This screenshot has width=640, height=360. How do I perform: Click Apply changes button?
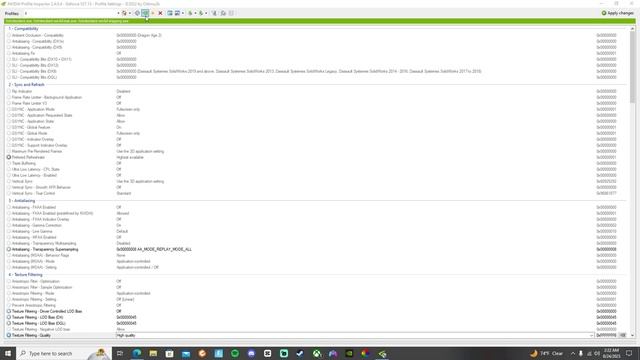pyautogui.click(x=618, y=13)
